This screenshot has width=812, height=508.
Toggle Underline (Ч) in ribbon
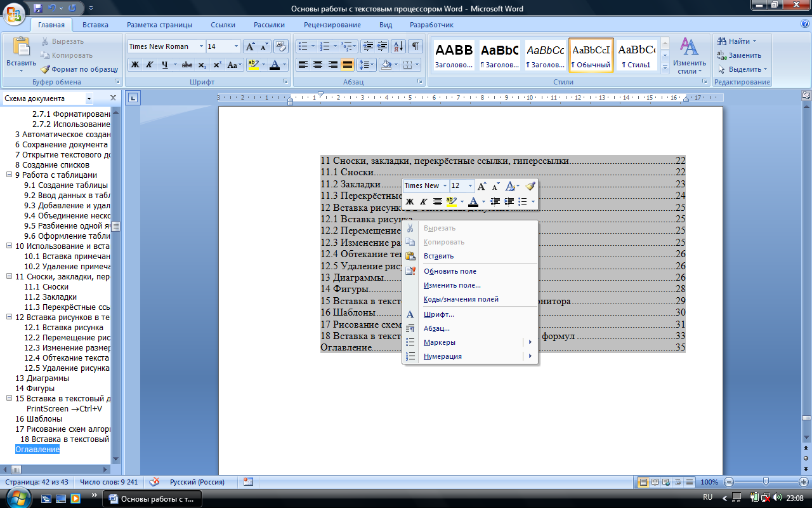[165, 65]
